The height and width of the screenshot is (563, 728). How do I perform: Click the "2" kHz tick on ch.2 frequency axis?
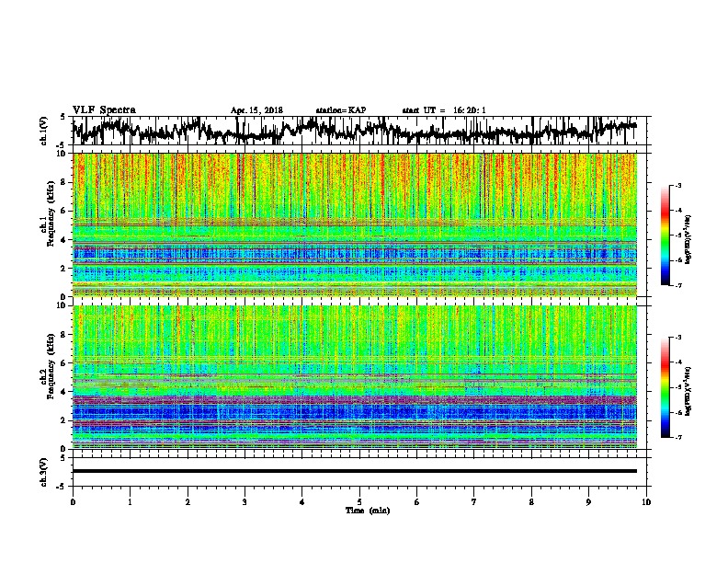point(64,420)
